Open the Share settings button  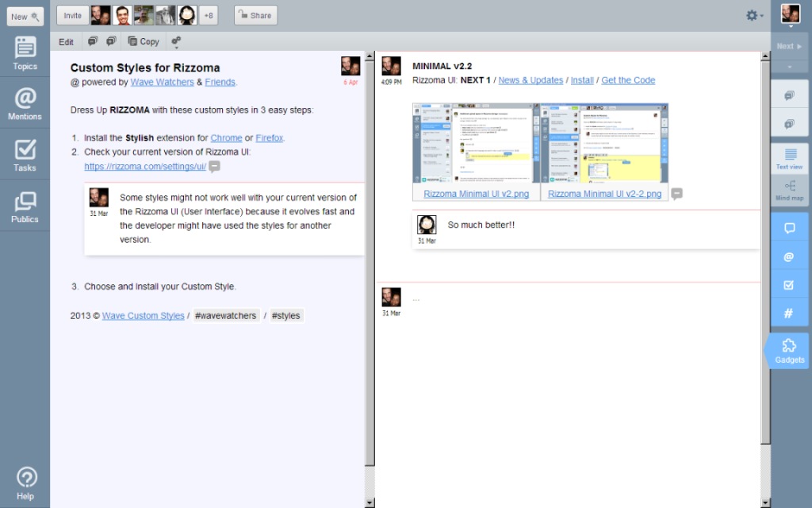pos(255,16)
